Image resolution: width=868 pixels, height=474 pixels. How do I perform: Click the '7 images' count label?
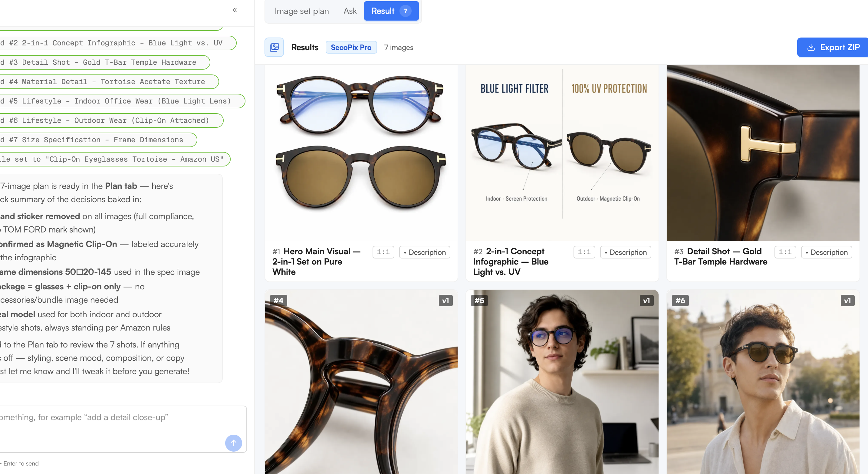[399, 48]
